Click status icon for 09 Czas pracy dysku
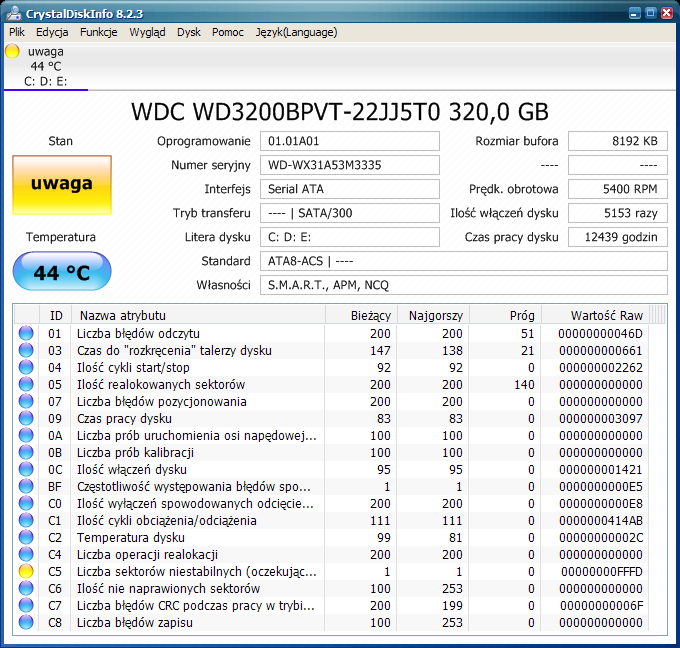Image resolution: width=680 pixels, height=648 pixels. pyautogui.click(x=26, y=418)
